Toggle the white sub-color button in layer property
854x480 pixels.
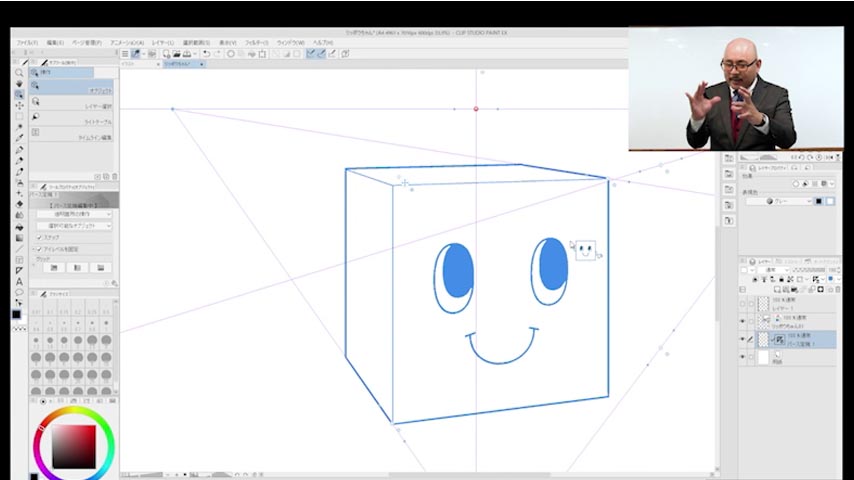[831, 201]
